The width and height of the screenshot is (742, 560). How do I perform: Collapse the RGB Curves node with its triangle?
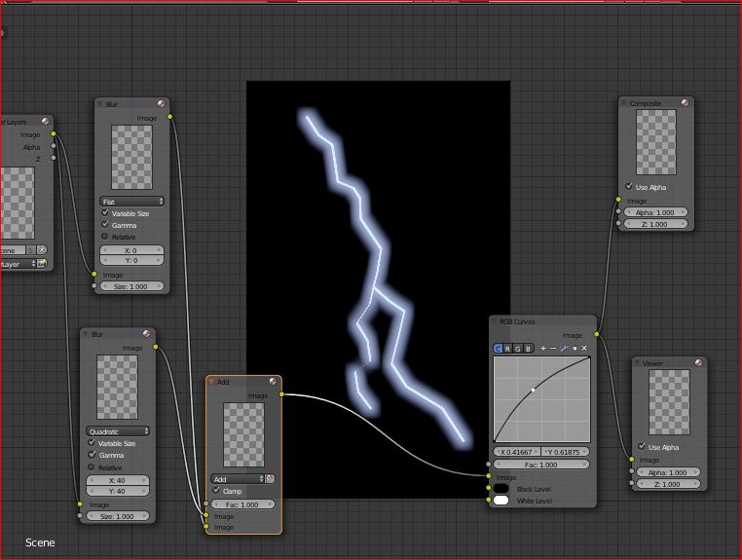click(495, 321)
